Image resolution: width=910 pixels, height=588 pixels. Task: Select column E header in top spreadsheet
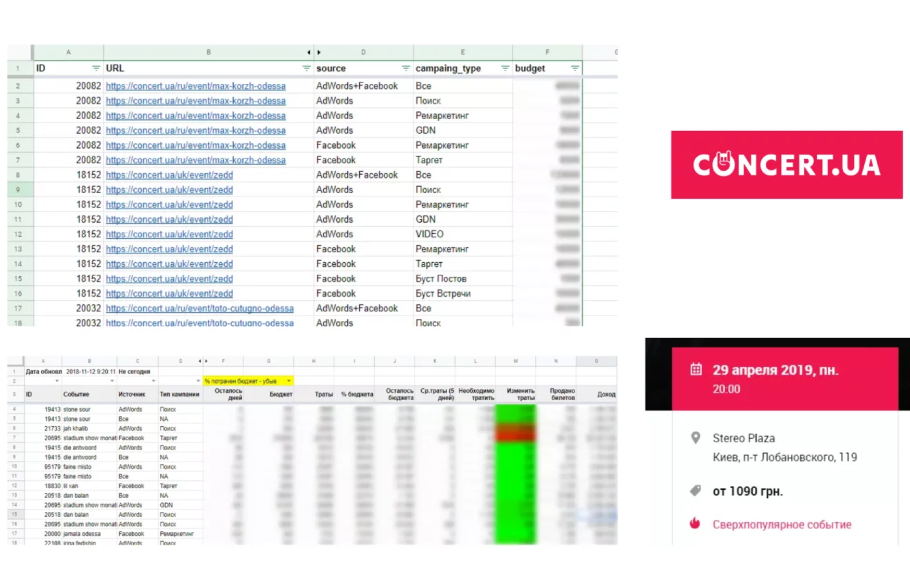point(462,52)
